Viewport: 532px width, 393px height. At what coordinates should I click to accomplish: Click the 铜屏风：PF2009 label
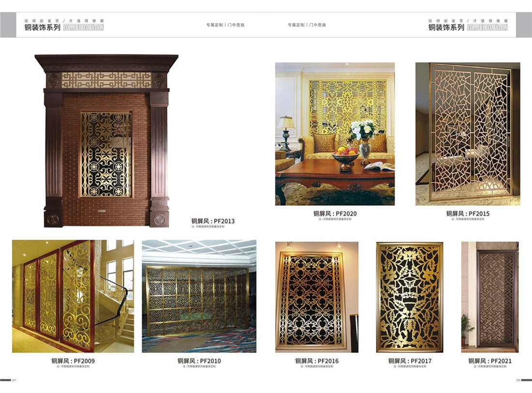click(x=73, y=361)
